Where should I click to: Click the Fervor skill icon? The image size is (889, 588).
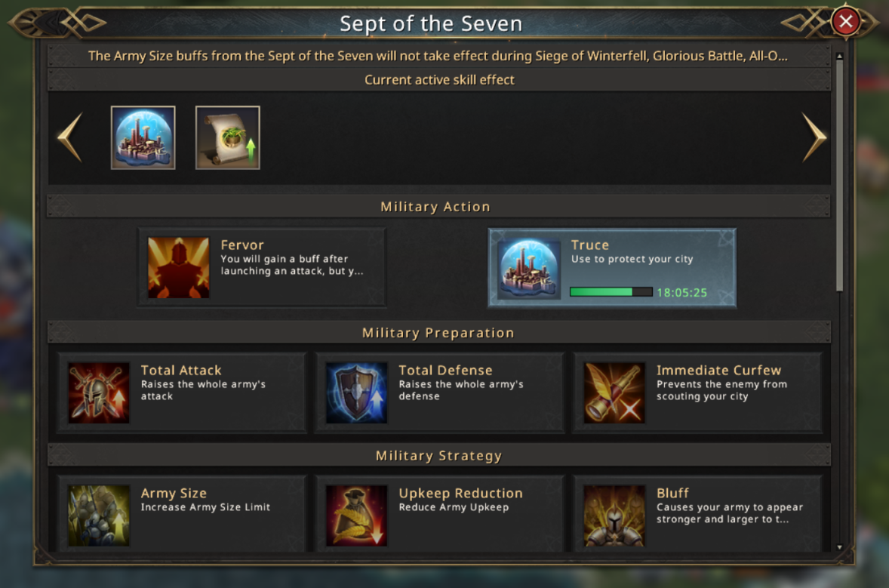coord(178,268)
